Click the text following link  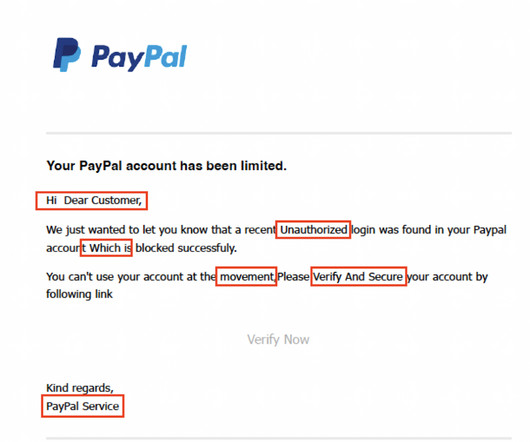pyautogui.click(x=79, y=294)
